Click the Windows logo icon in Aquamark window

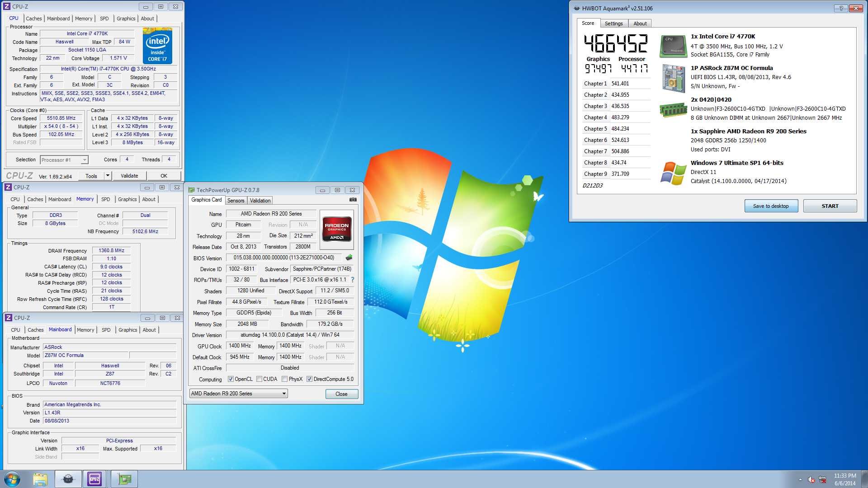(x=673, y=174)
